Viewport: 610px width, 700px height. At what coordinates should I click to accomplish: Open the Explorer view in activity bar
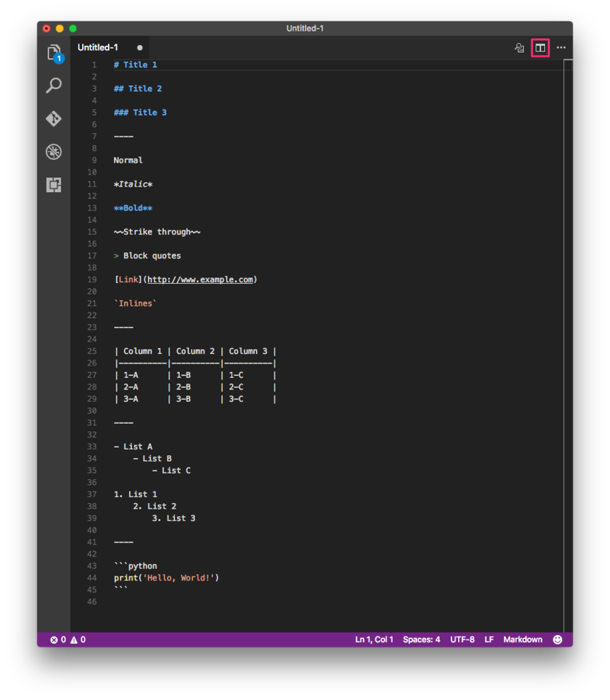point(55,53)
